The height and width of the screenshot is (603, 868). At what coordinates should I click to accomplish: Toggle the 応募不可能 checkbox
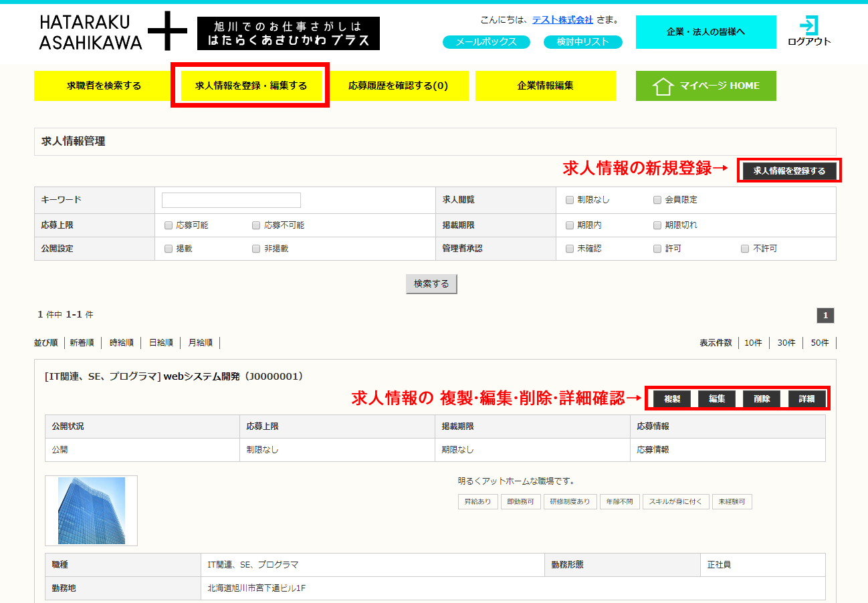tap(256, 225)
